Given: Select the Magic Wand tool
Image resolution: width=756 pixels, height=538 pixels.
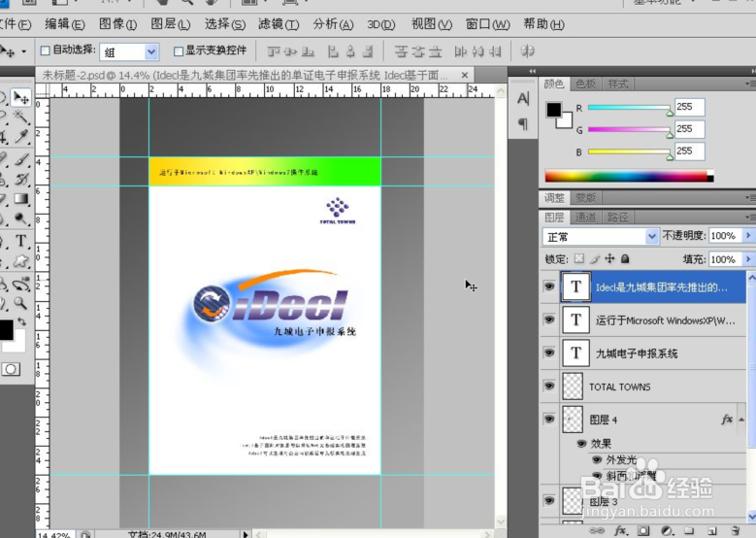Looking at the screenshot, I should [20, 117].
